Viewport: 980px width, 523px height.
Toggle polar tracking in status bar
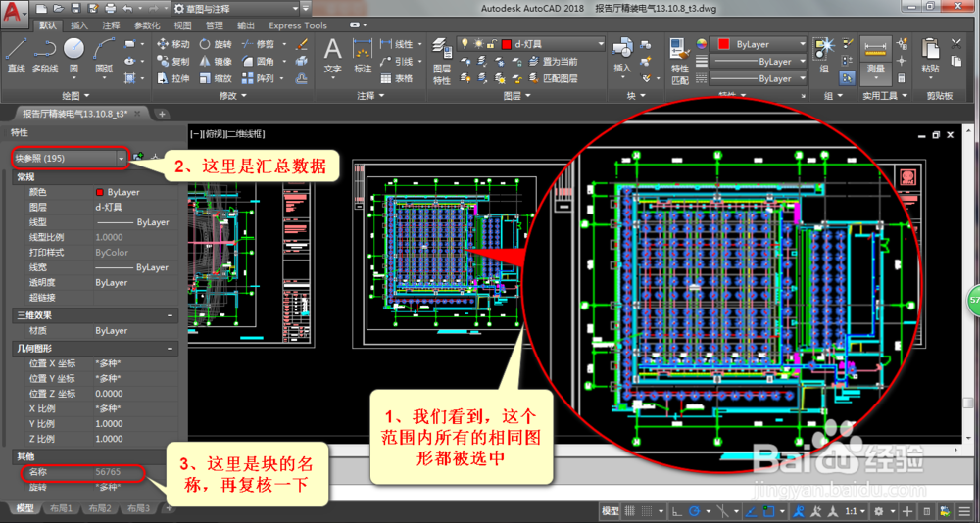tap(694, 510)
